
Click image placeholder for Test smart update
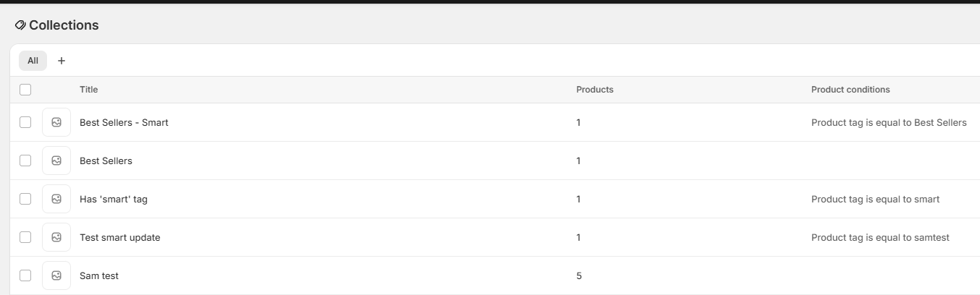click(56, 238)
